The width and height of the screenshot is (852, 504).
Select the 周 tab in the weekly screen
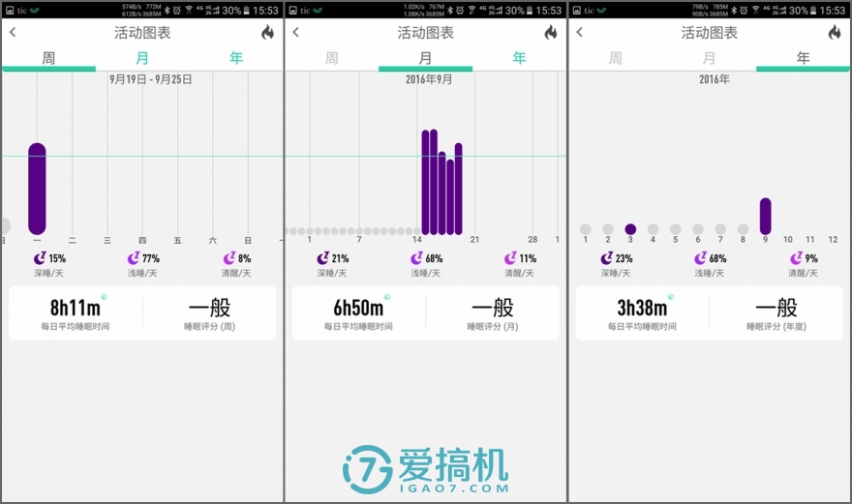[49, 58]
